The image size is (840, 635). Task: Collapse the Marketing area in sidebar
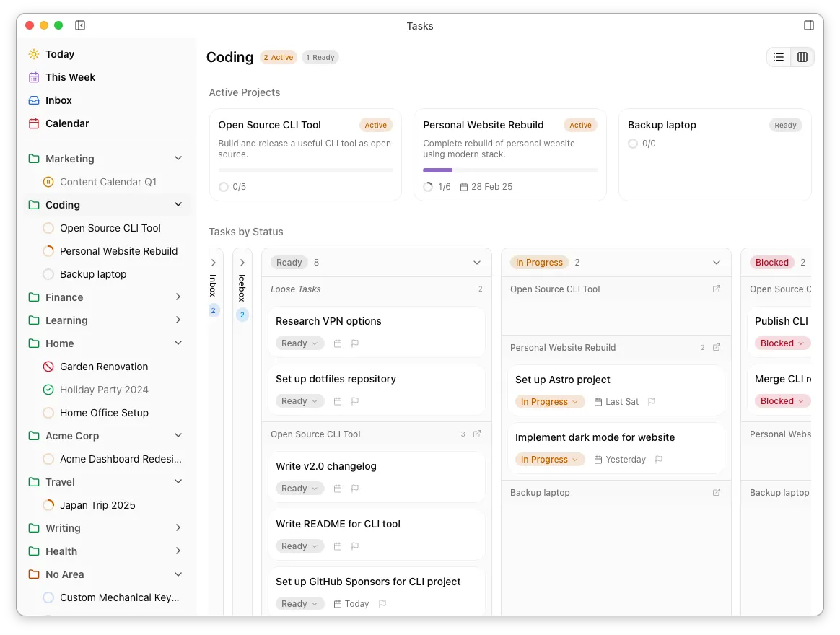[178, 158]
